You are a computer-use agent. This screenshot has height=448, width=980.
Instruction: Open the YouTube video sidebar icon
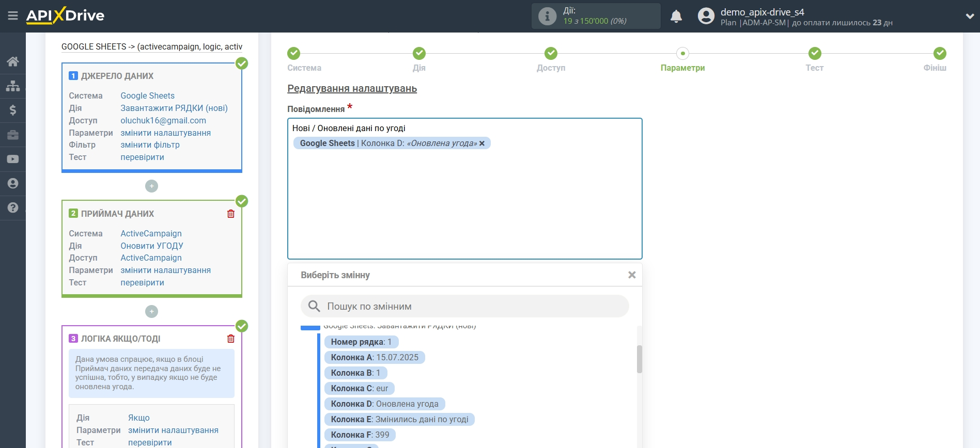pos(13,159)
